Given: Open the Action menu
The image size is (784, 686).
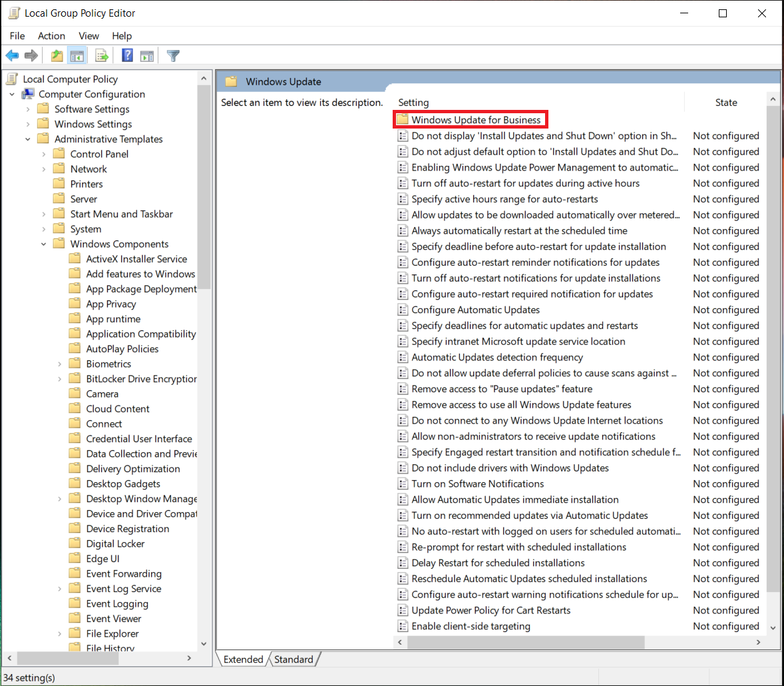Looking at the screenshot, I should coord(51,35).
